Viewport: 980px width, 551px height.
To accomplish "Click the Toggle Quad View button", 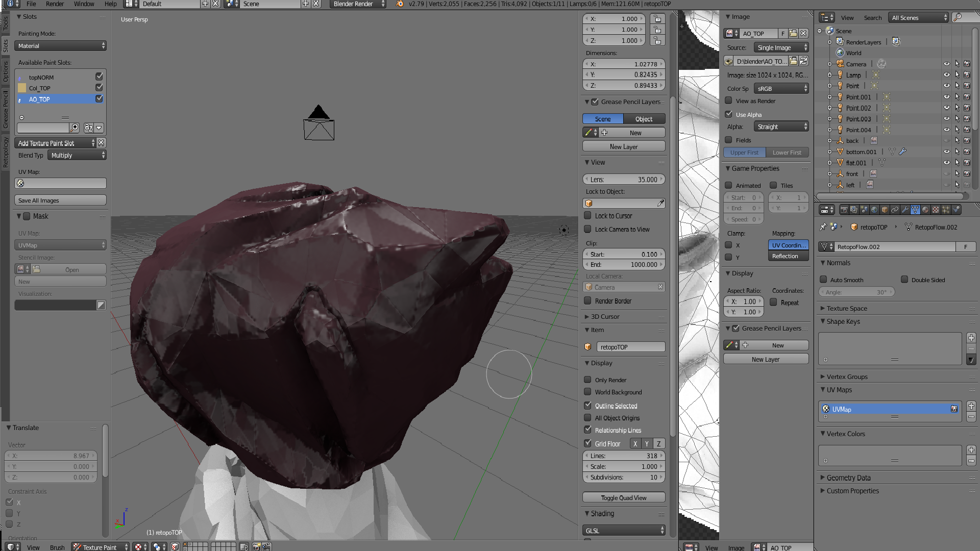I will pos(623,498).
